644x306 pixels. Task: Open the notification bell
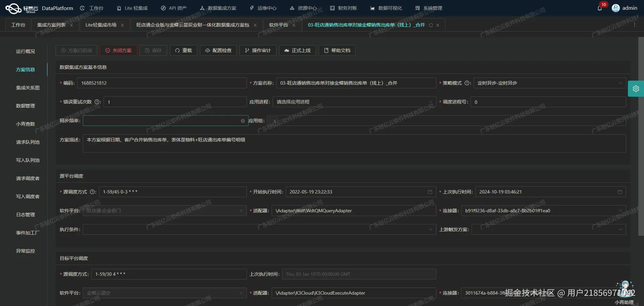coord(600,8)
